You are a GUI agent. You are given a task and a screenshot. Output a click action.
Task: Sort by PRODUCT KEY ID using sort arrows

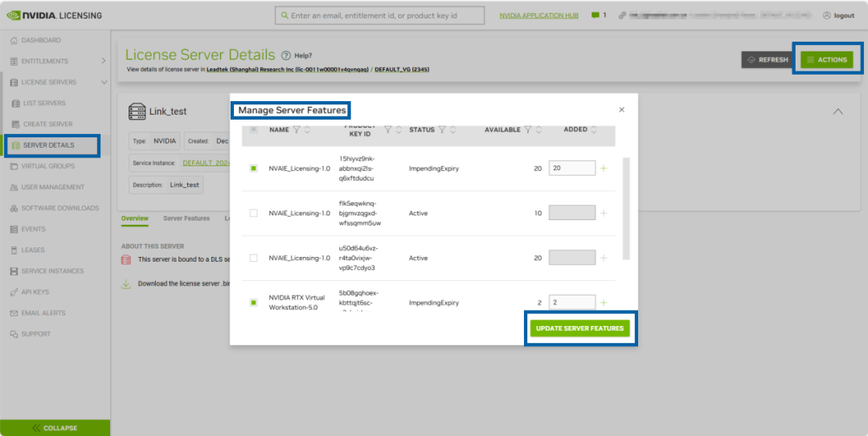pyautogui.click(x=399, y=130)
